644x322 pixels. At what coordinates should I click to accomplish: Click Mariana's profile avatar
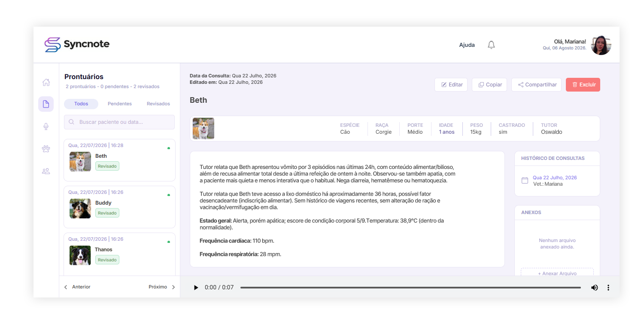(x=601, y=45)
